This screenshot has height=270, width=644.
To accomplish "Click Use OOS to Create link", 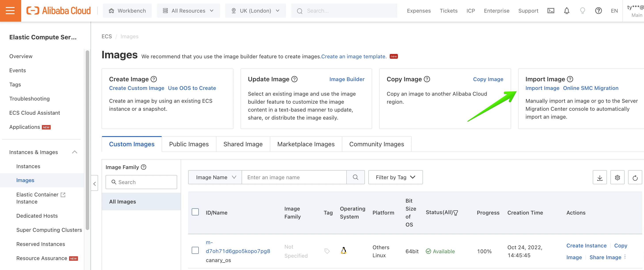I will pos(192,88).
